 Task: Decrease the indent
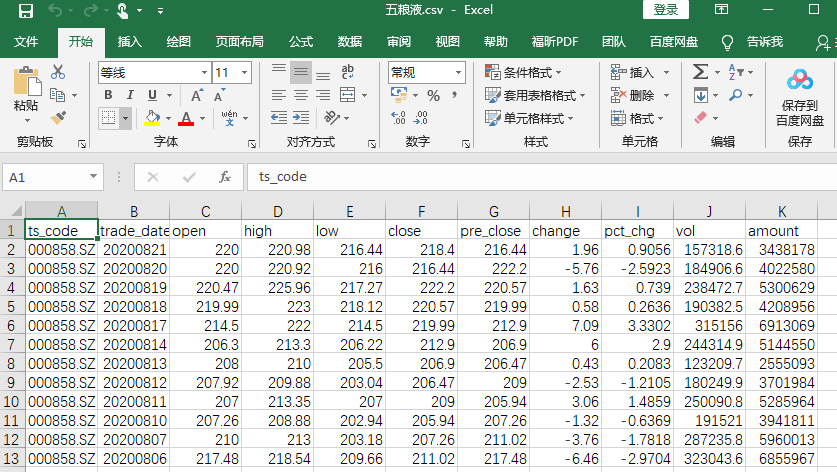[x=279, y=118]
